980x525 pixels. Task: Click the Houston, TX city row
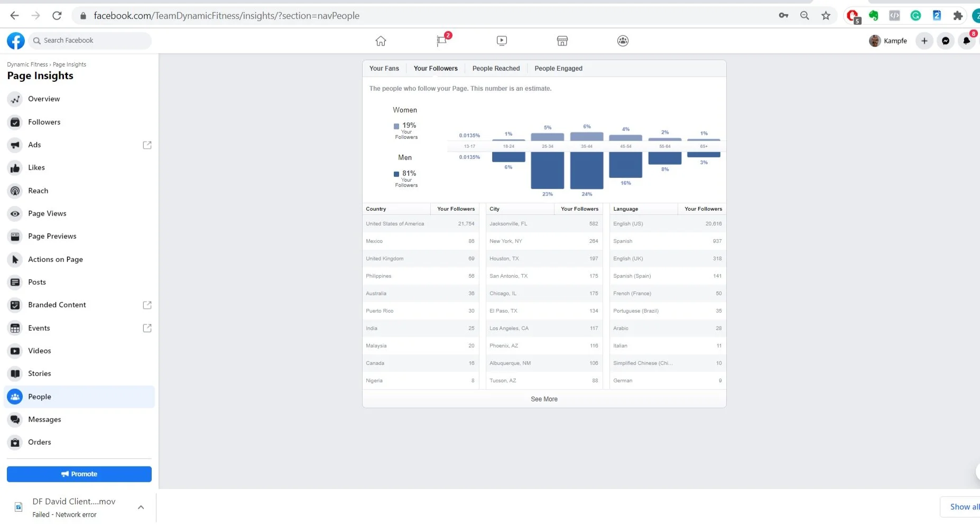coord(544,259)
